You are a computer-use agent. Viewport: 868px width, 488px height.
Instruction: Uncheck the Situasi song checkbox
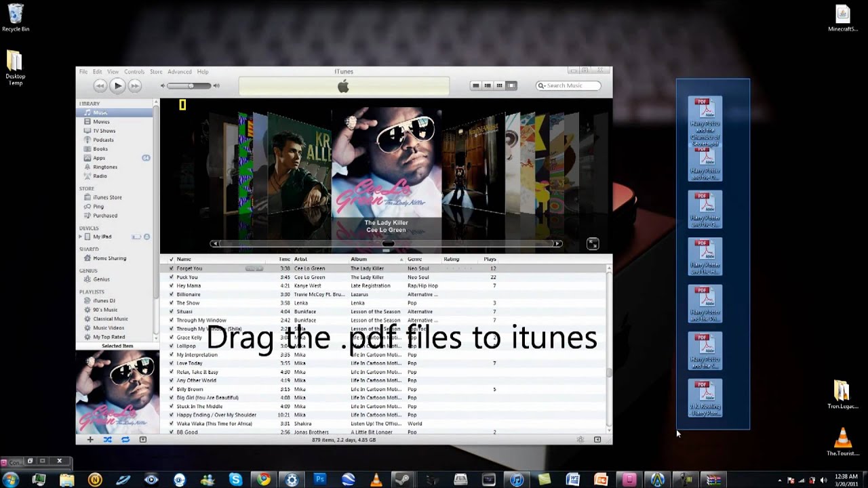point(171,312)
